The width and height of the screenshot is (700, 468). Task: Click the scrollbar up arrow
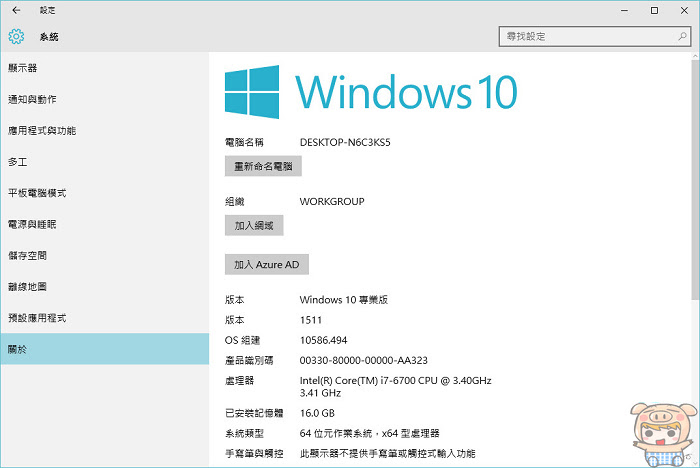[x=695, y=56]
